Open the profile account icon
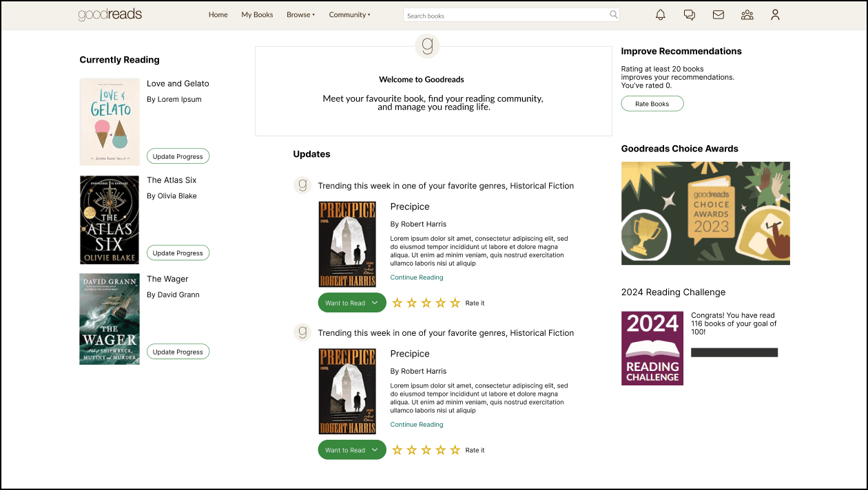This screenshot has height=490, width=868. coord(775,14)
